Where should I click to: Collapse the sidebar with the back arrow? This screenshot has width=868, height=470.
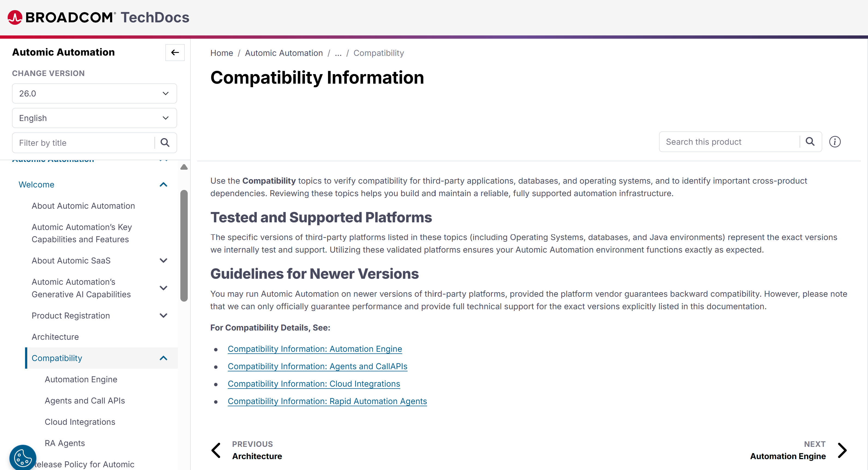(x=175, y=52)
